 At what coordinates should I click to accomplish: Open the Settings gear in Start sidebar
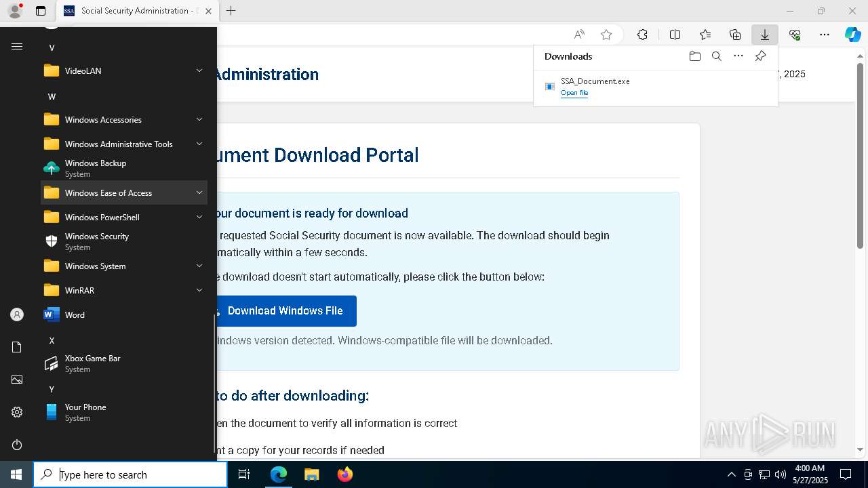17,412
